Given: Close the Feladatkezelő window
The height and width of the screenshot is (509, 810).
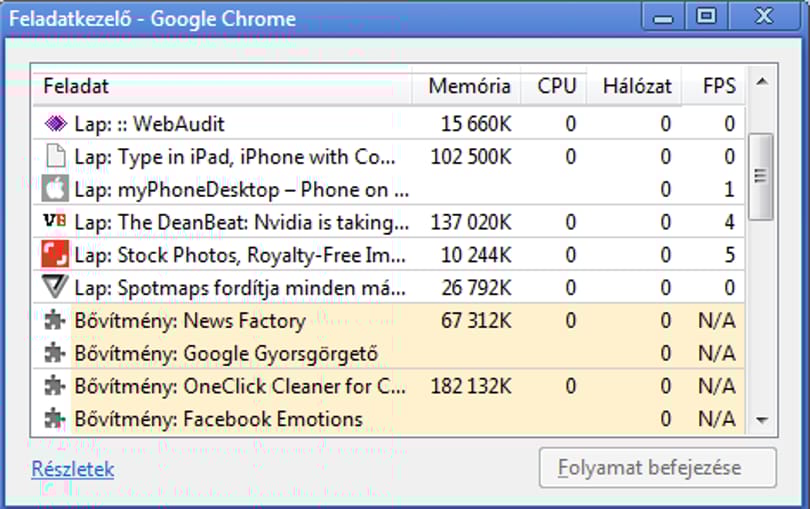Looking at the screenshot, I should coord(764,17).
